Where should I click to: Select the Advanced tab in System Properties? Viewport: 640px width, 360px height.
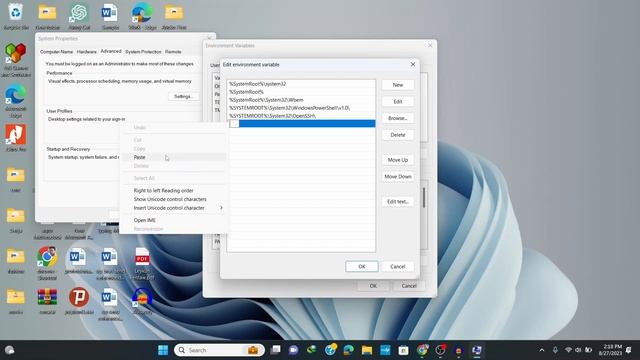point(111,51)
